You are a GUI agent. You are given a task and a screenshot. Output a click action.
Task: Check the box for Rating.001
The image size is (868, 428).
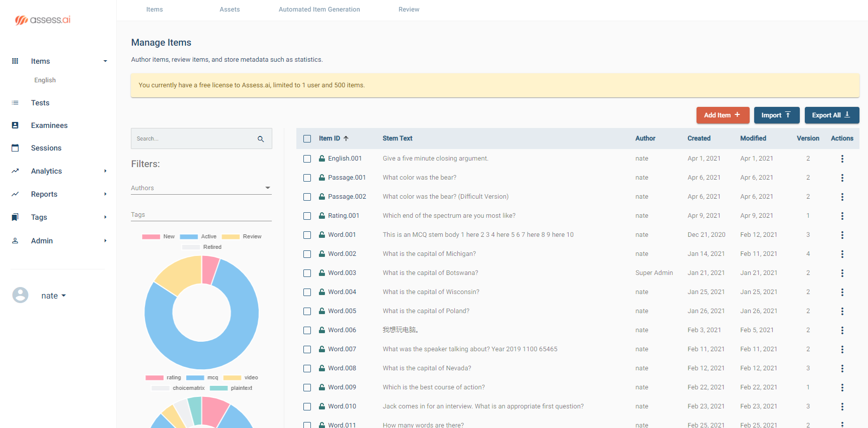pos(307,216)
